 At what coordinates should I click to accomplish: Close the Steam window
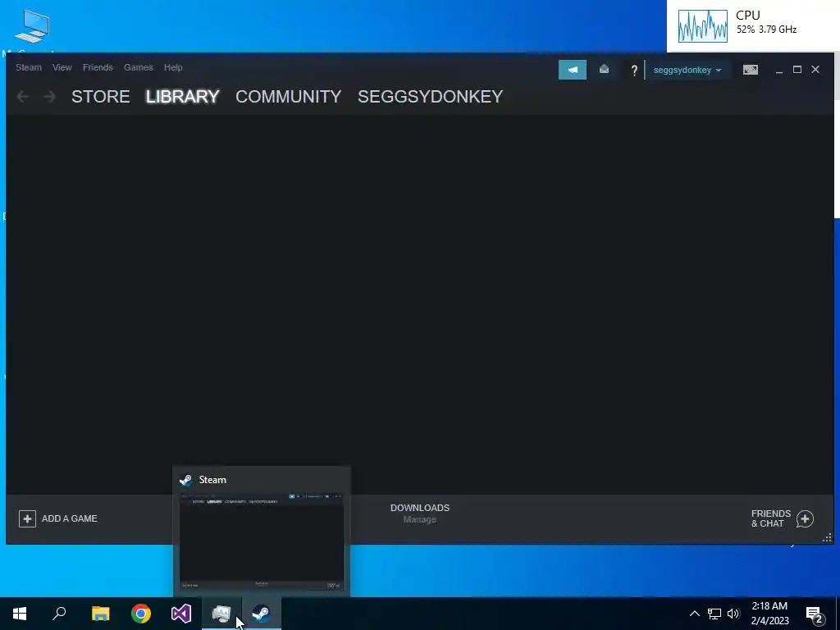pos(815,70)
